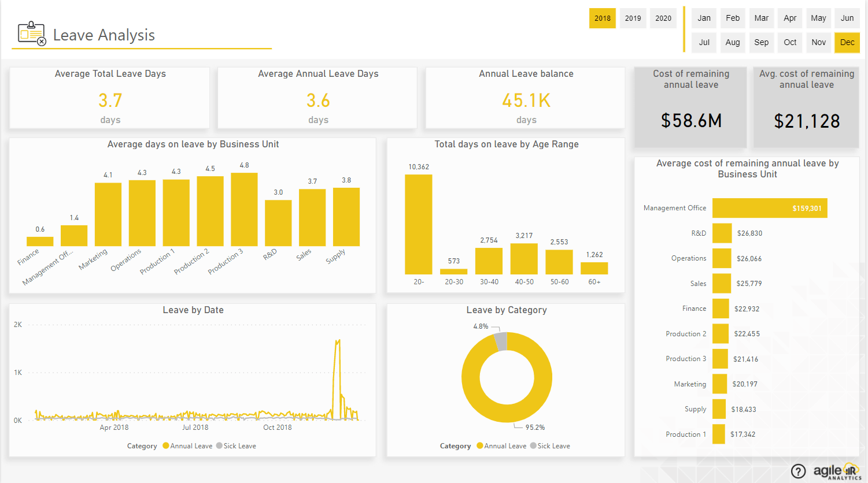
Task: Click the 20- age range bar
Action: tap(418, 222)
